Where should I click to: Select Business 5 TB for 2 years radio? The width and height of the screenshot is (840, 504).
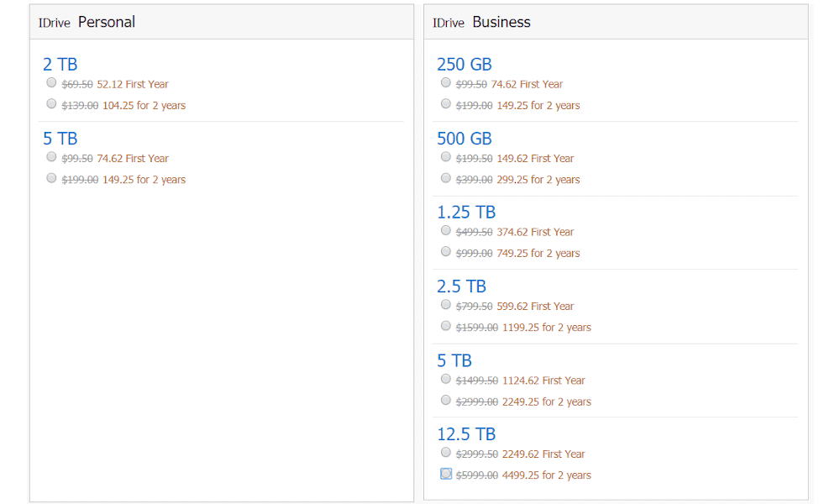coord(446,400)
